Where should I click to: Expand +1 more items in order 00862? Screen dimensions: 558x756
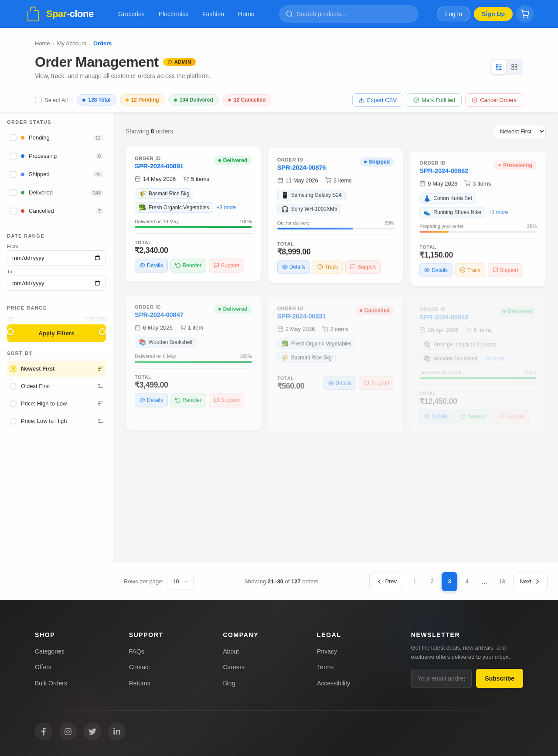point(498,212)
